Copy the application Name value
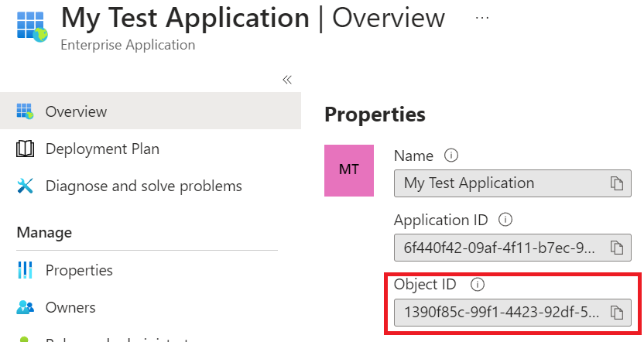 pyautogui.click(x=616, y=183)
